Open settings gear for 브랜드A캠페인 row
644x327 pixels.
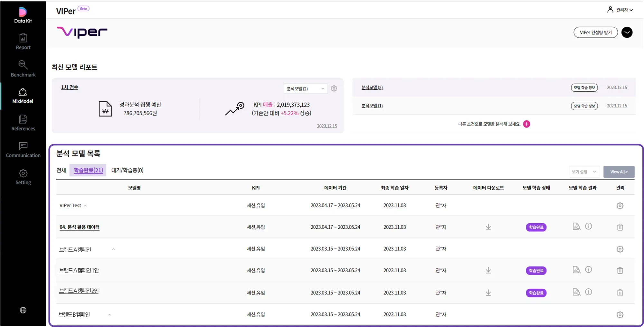(620, 249)
